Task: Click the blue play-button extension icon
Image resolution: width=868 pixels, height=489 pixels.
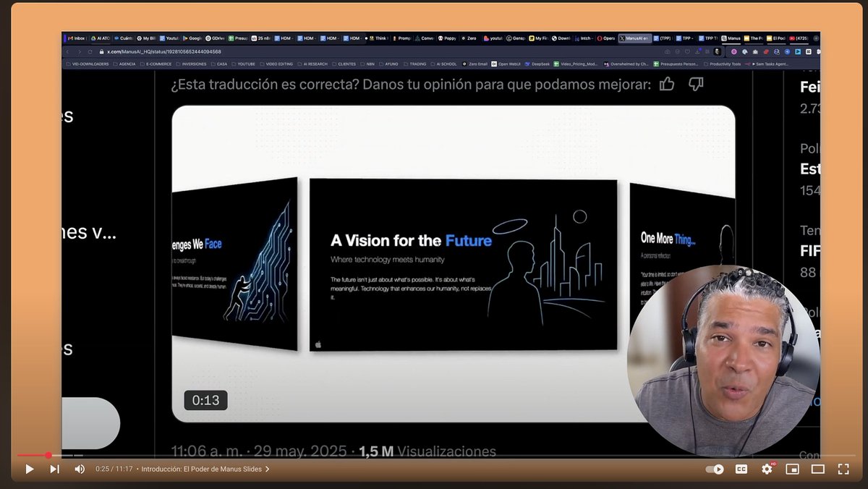Action: (798, 52)
